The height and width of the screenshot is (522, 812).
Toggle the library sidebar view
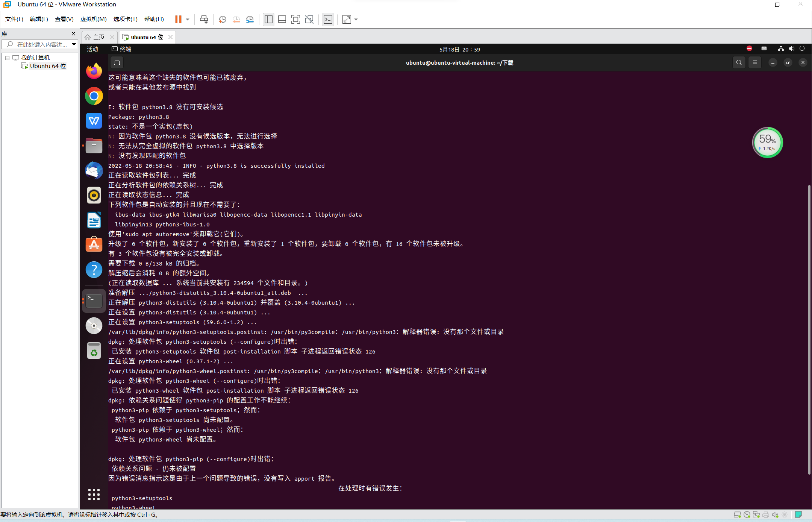[268, 19]
